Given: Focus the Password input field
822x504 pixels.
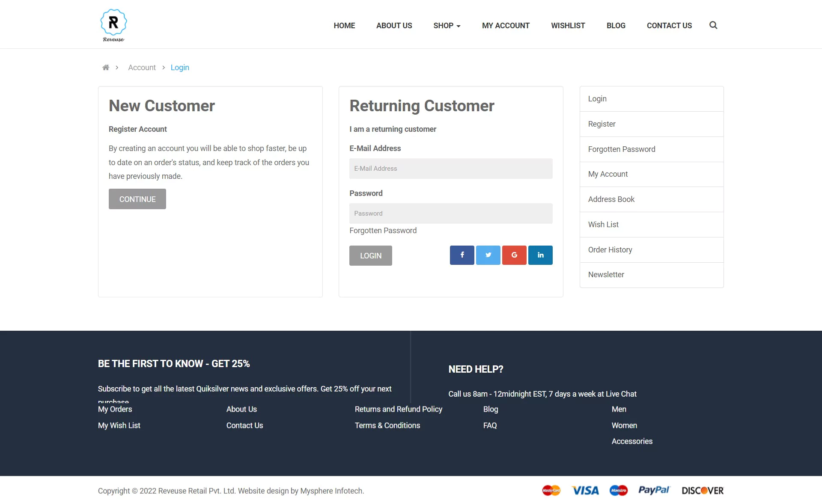Looking at the screenshot, I should 451,213.
